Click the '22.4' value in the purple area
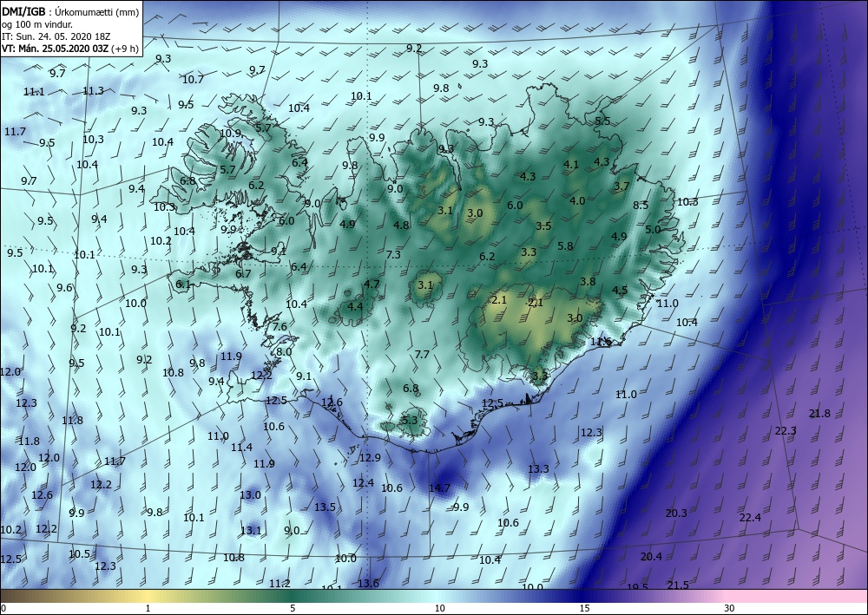The height and width of the screenshot is (615, 868). tap(750, 518)
